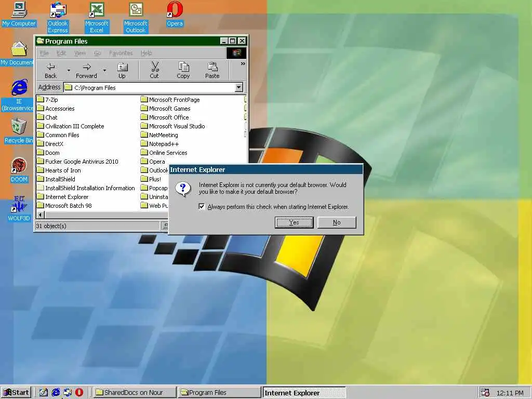The height and width of the screenshot is (399, 532).
Task: Click the Copy toolbar button
Action: 183,71
